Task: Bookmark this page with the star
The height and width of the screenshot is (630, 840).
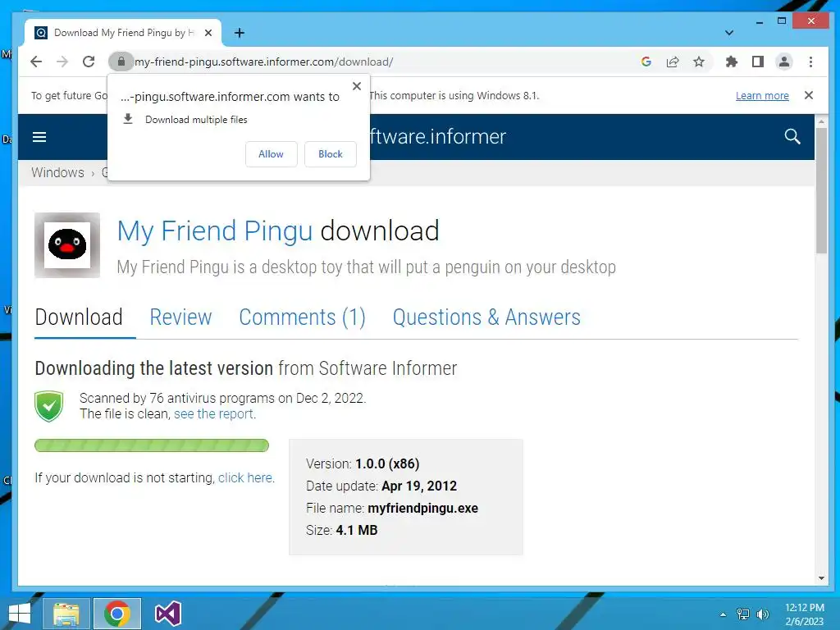Action: [699, 62]
